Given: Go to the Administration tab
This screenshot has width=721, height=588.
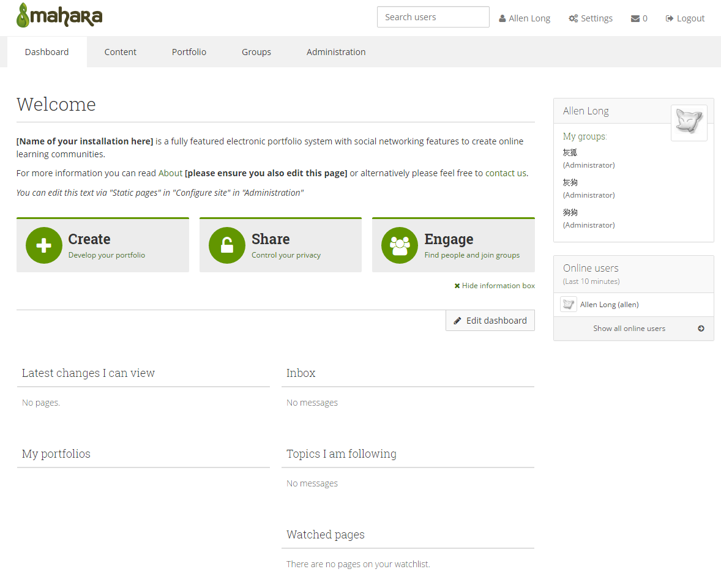Looking at the screenshot, I should pos(336,52).
